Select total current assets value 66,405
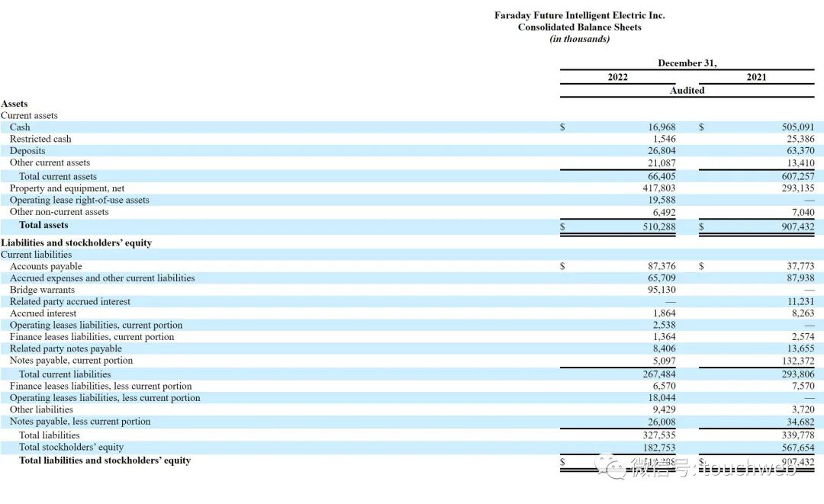 click(x=661, y=176)
